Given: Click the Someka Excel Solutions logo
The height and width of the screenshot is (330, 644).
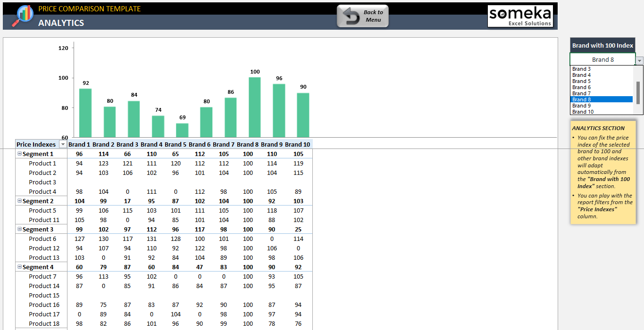Looking at the screenshot, I should 520,16.
